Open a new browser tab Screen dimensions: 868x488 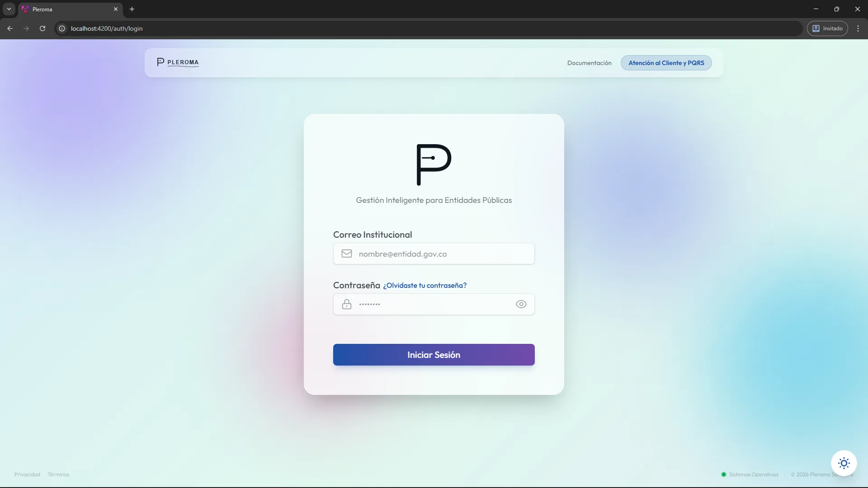(132, 9)
